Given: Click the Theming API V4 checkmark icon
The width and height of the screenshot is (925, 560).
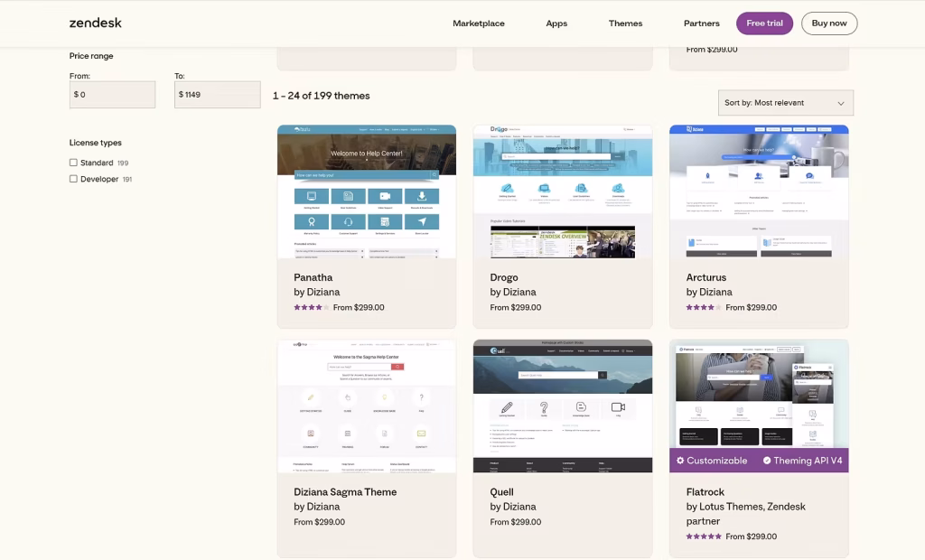Looking at the screenshot, I should coord(767,461).
